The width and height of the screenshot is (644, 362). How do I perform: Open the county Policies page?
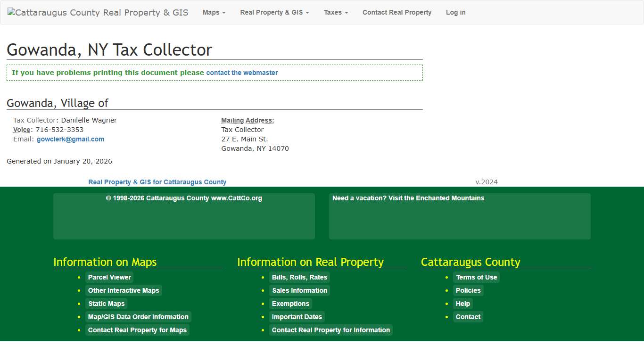[468, 290]
